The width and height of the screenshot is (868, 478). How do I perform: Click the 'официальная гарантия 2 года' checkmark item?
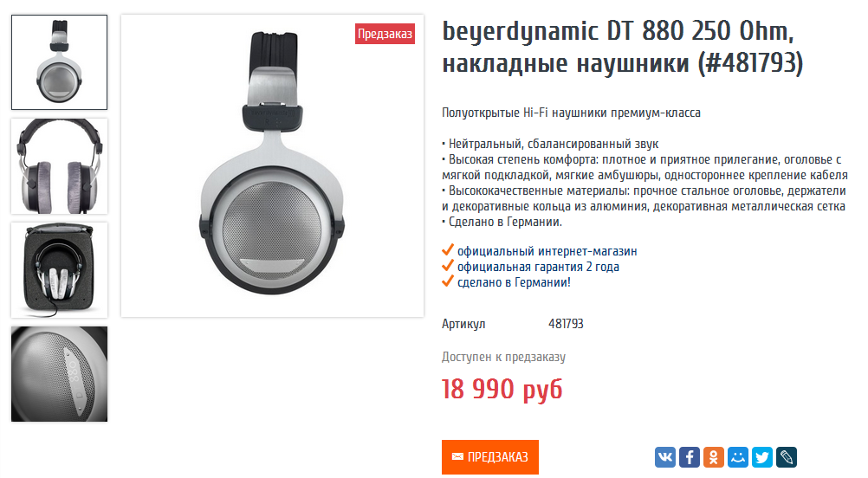coord(531,267)
